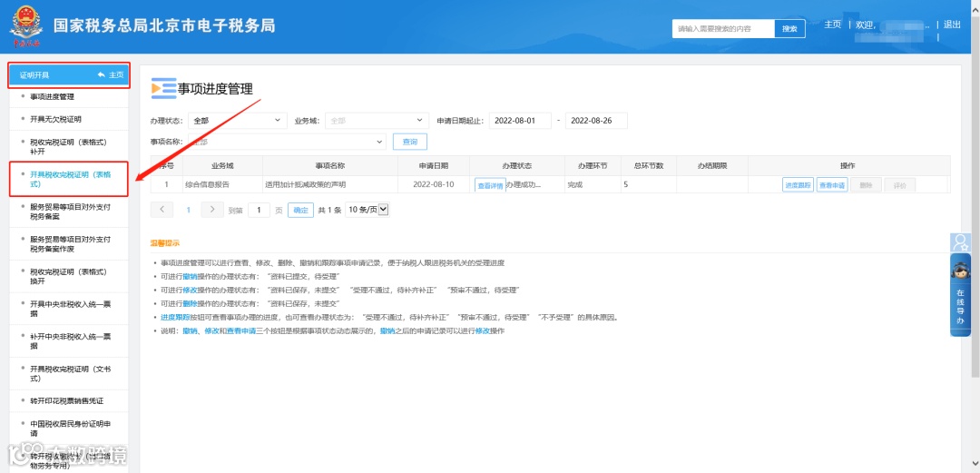Open the user assistant avatar icon
The height and width of the screenshot is (473, 980).
click(960, 242)
